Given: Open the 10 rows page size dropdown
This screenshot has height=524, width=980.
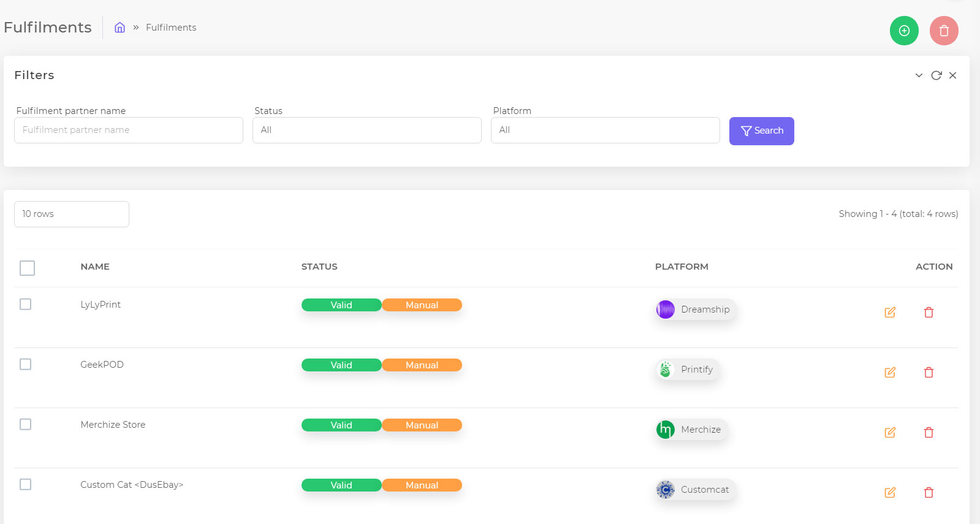Looking at the screenshot, I should (72, 214).
